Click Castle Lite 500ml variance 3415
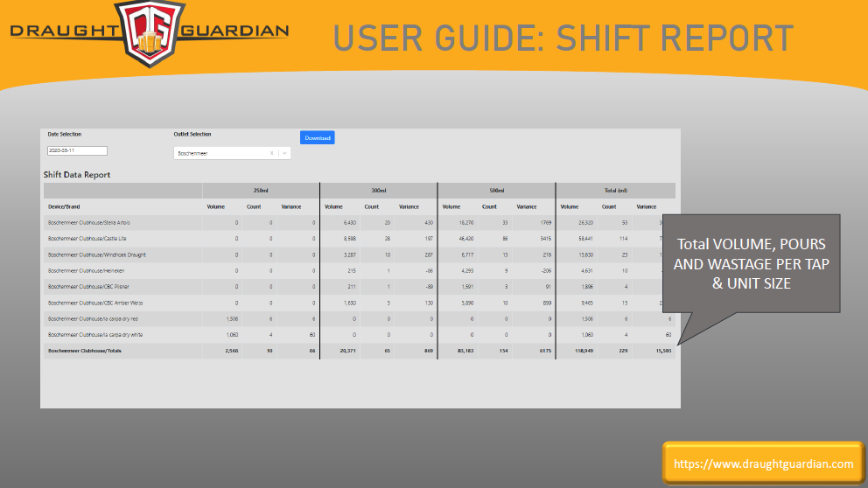 click(x=546, y=239)
